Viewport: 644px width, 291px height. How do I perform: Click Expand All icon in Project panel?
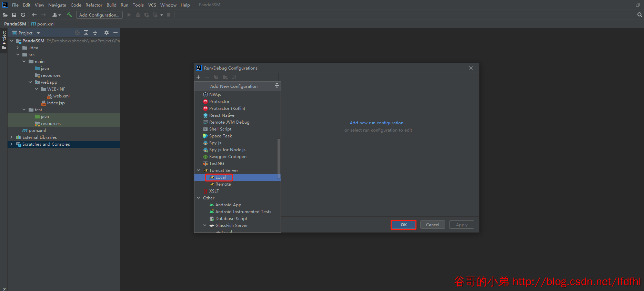pyautogui.click(x=86, y=33)
